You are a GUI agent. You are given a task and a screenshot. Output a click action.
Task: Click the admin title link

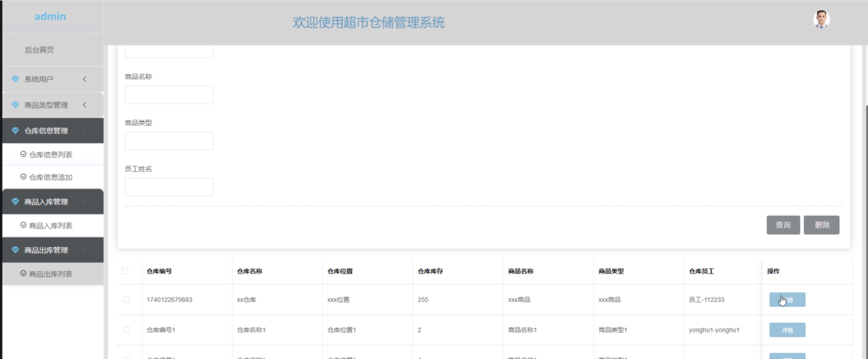point(50,16)
